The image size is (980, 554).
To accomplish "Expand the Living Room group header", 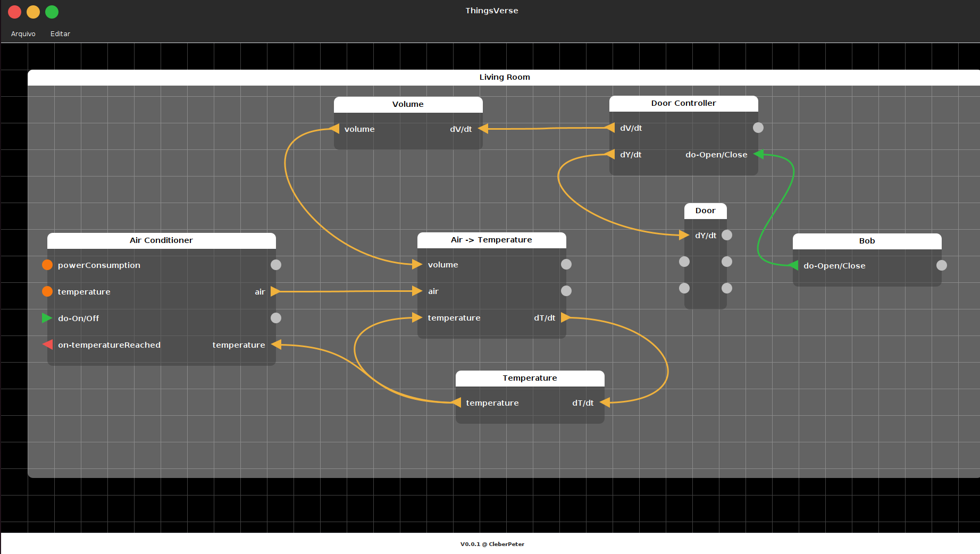I will pos(504,77).
